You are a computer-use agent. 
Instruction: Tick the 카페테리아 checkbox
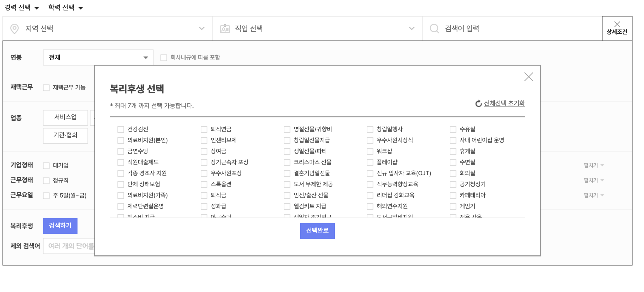pos(453,195)
